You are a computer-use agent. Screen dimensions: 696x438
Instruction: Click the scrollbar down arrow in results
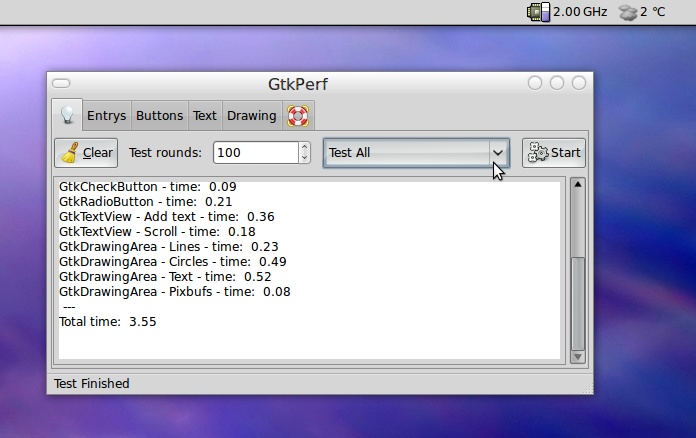[x=577, y=357]
